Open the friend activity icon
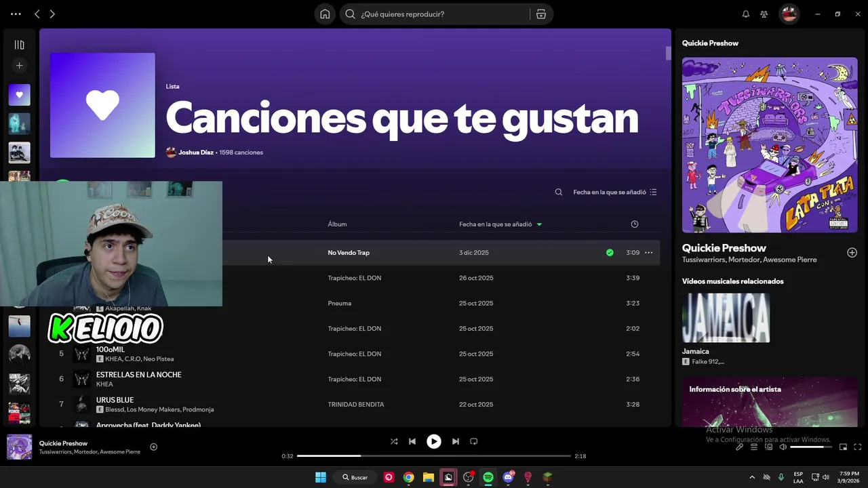The image size is (868, 488). (764, 14)
